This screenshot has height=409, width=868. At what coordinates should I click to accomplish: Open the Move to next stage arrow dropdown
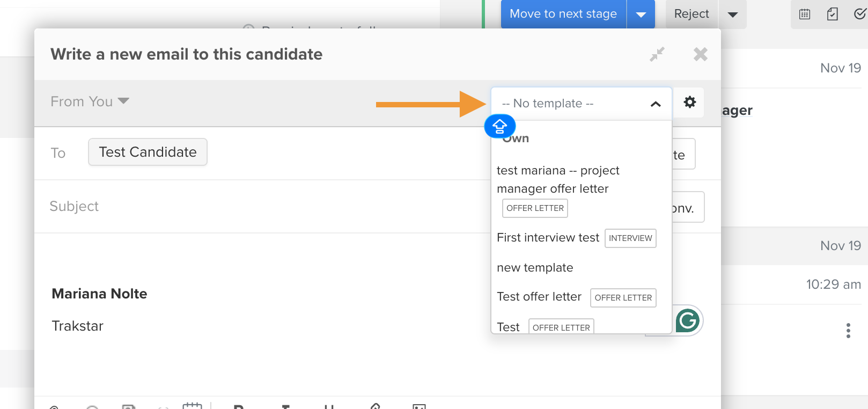[x=641, y=14]
